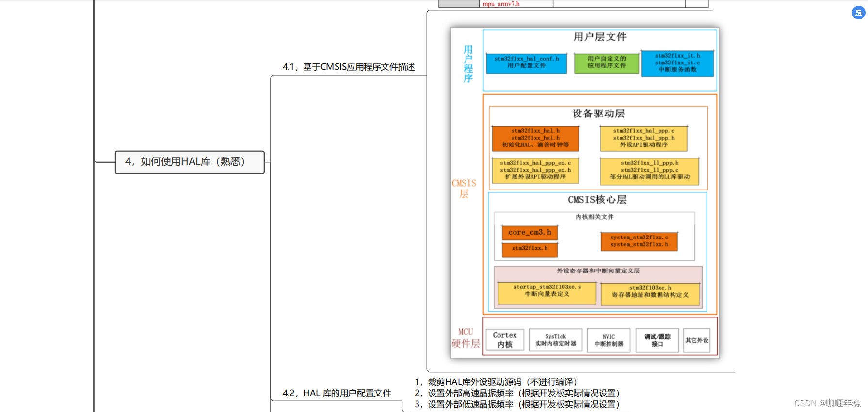Click the "NVIC 中断控制器" box

[x=609, y=340]
